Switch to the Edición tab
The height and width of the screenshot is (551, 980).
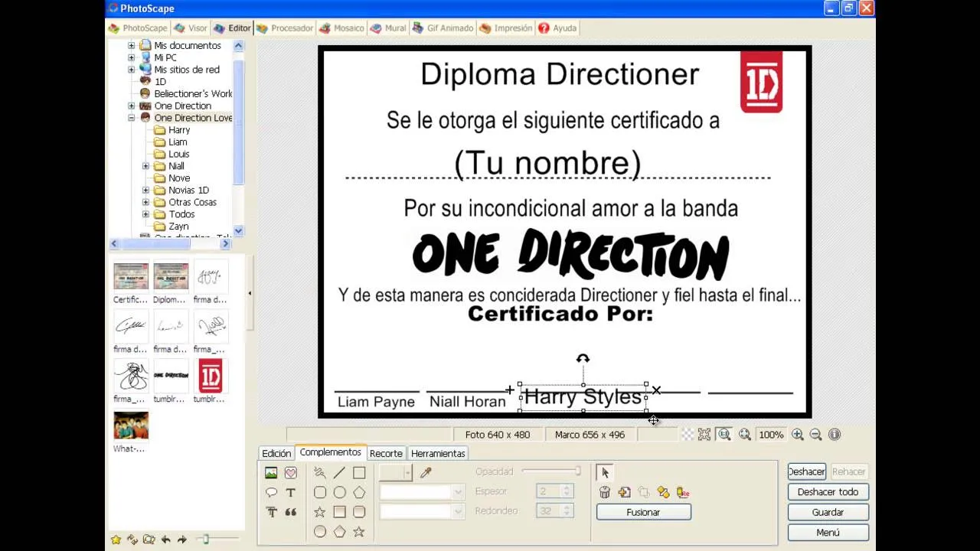click(x=276, y=453)
